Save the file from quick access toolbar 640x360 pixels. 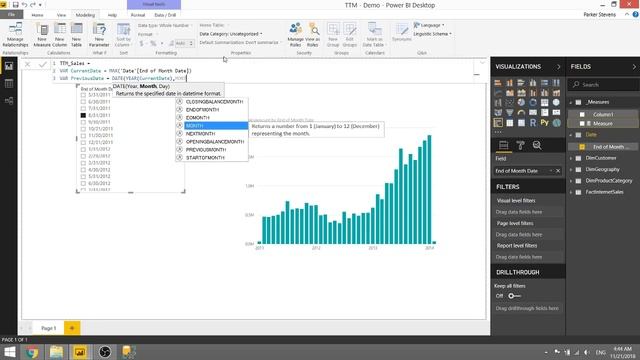[x=16, y=5]
